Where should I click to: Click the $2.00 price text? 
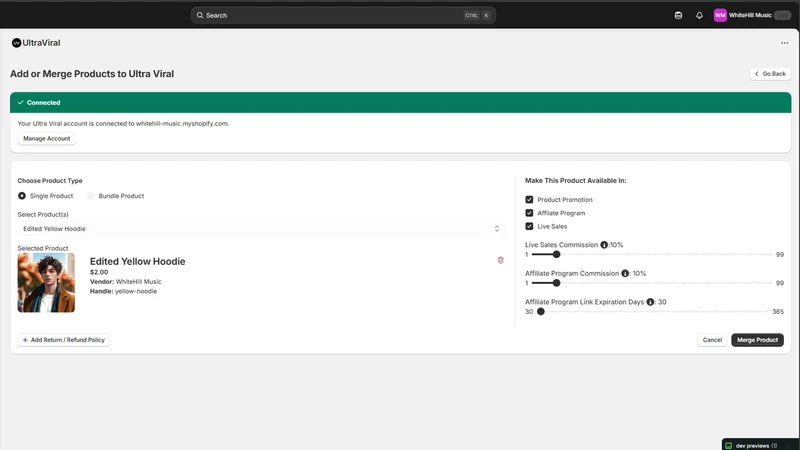point(99,272)
